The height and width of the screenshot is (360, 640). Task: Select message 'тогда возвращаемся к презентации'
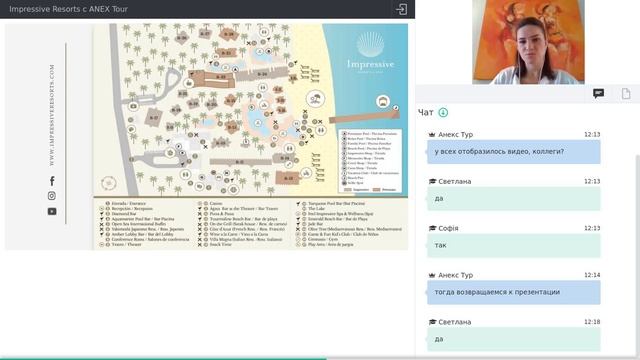click(513, 292)
